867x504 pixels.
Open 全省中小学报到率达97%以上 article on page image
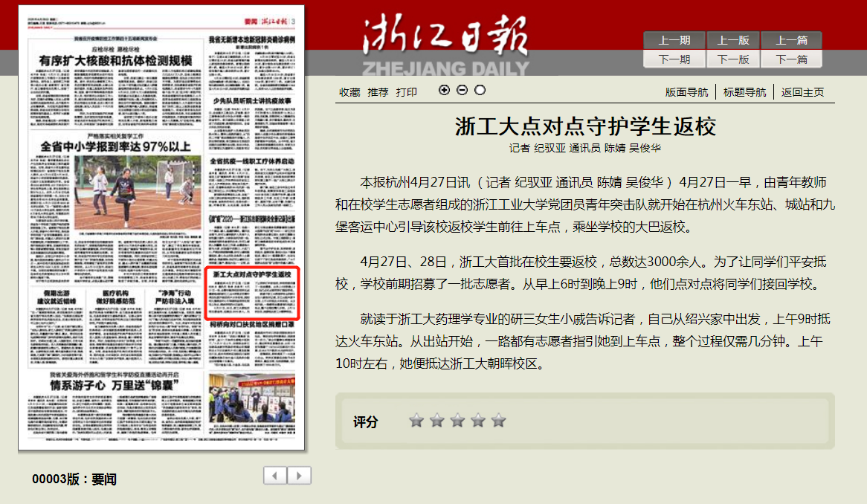tap(115, 147)
